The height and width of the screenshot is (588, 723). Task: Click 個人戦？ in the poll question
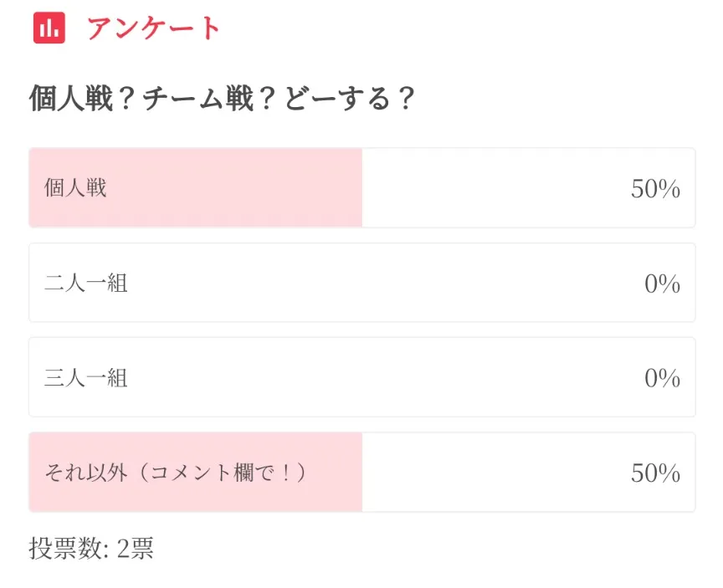(82, 100)
